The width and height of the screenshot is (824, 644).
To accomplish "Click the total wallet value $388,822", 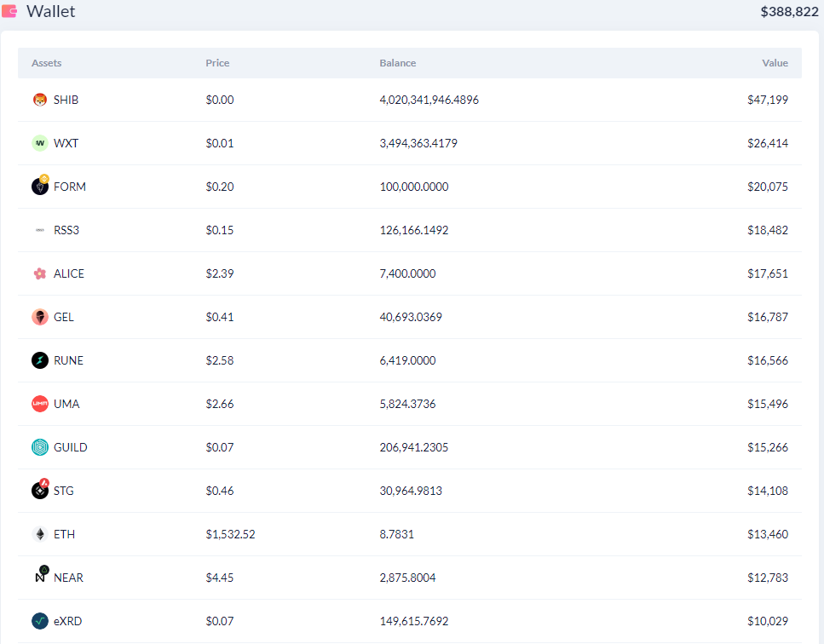I will click(789, 12).
